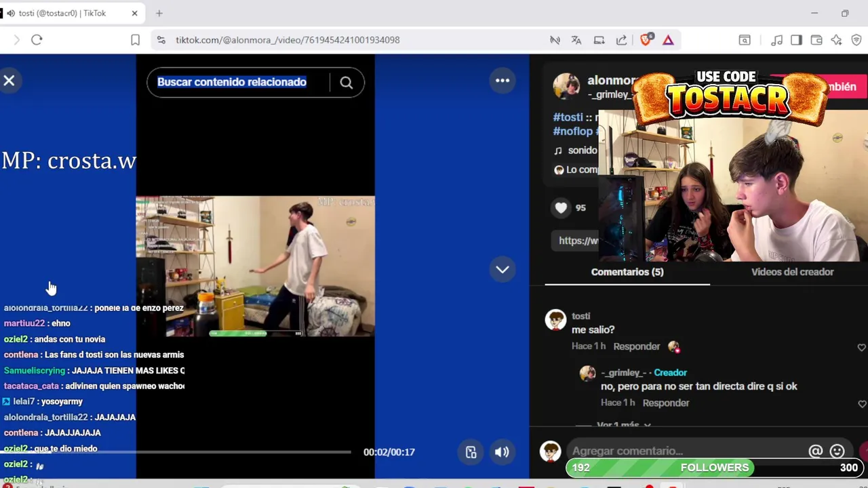Click the search magnifier icon

click(x=347, y=83)
